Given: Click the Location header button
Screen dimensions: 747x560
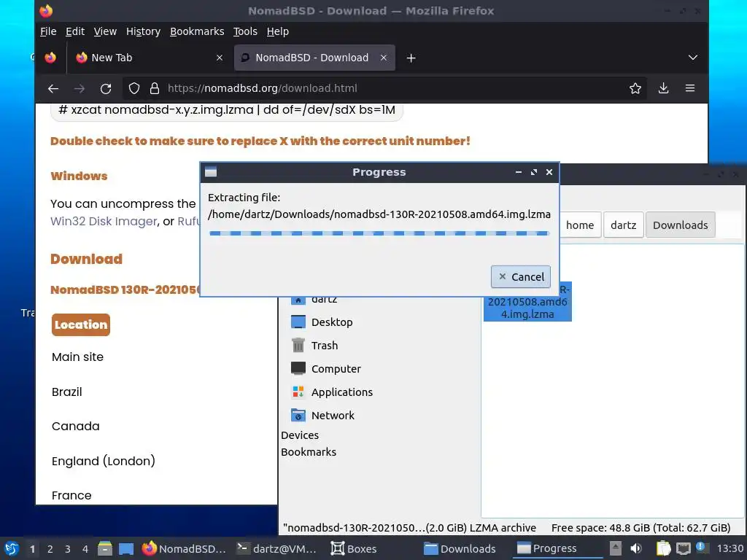Looking at the screenshot, I should [x=81, y=324].
